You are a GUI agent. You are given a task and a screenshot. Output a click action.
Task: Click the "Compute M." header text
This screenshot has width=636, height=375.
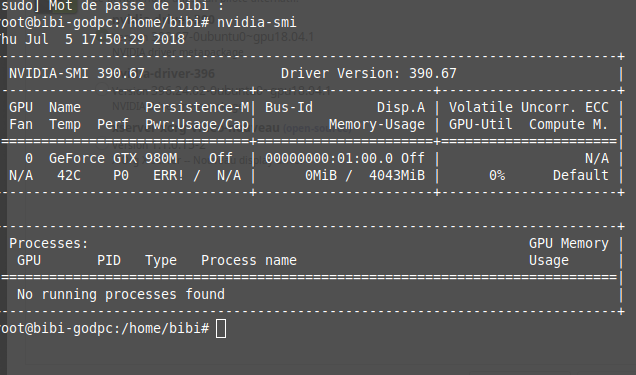click(x=569, y=124)
